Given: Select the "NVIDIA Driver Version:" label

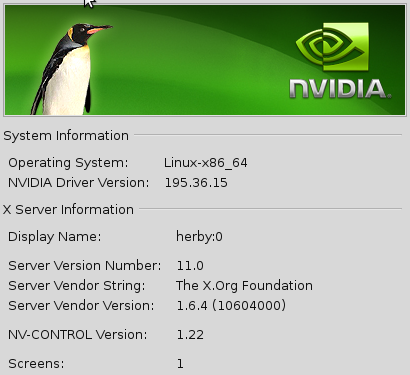Looking at the screenshot, I should point(79,183).
